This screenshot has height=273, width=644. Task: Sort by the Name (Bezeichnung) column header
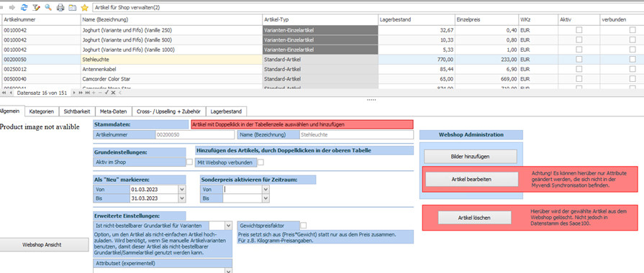pos(171,19)
